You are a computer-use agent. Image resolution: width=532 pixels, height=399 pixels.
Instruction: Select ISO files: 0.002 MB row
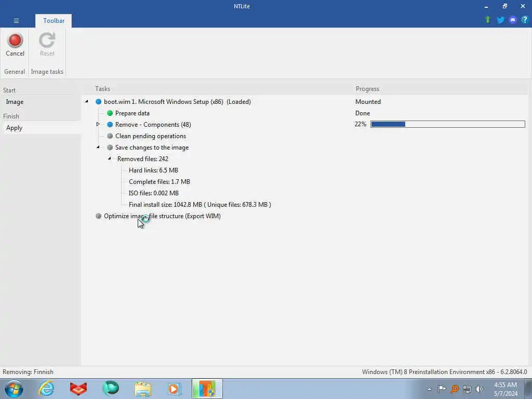click(154, 193)
